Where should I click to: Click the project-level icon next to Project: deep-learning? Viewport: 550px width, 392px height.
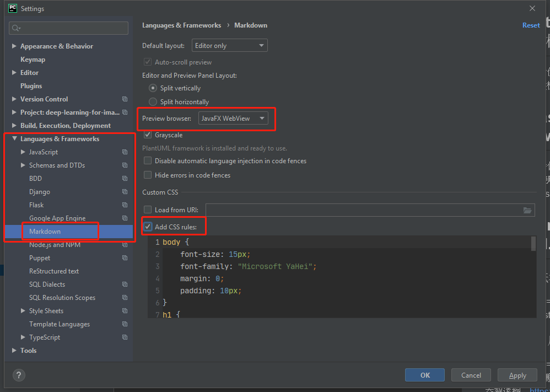pos(125,112)
